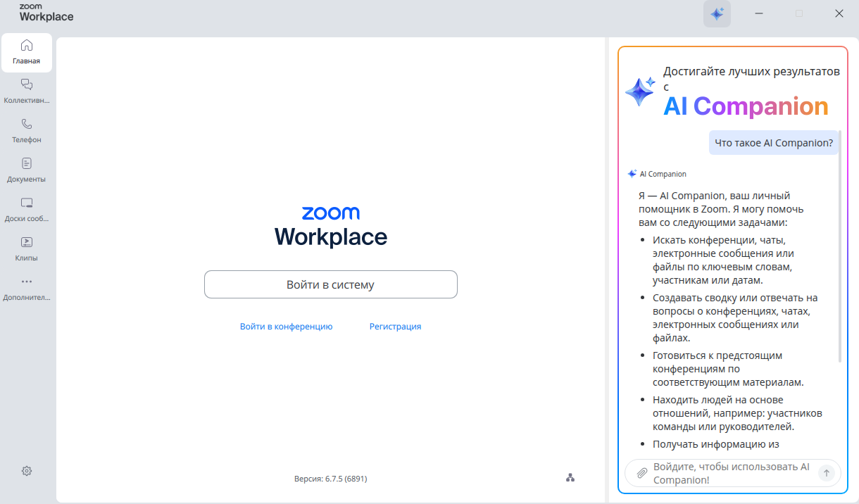This screenshot has width=859, height=504.
Task: Open the Телефон phone section
Action: [26, 131]
